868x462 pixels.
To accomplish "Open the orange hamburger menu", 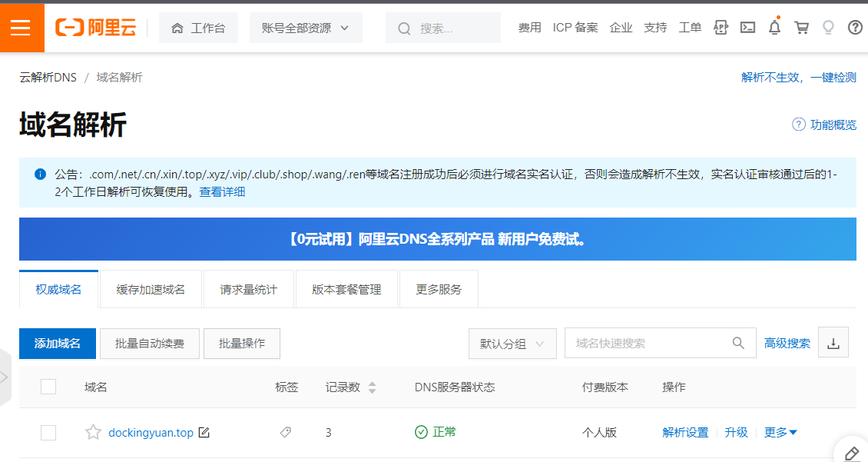I will click(21, 28).
